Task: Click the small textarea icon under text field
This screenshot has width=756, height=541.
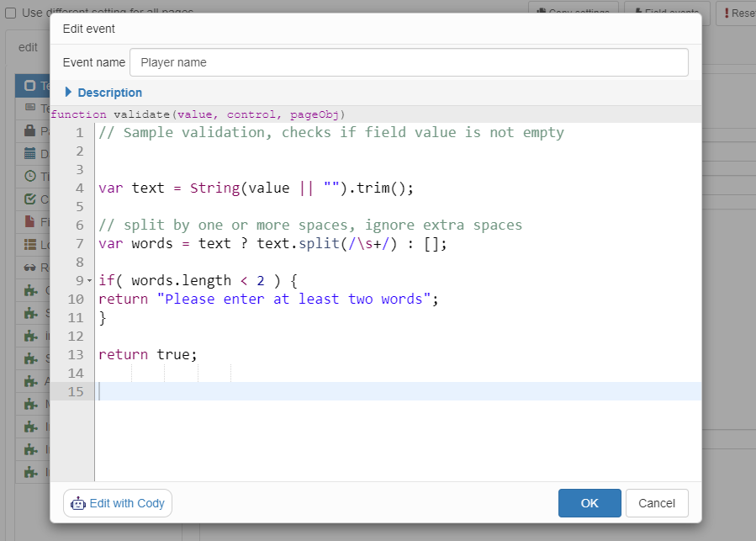Action: point(30,107)
